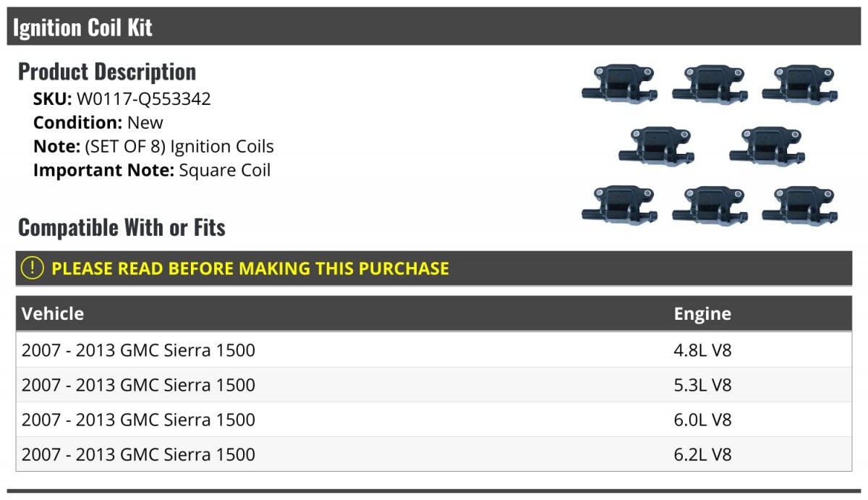Click the Ignition Coil Kit title bar
The width and height of the screenshot is (868, 500).
(x=434, y=27)
